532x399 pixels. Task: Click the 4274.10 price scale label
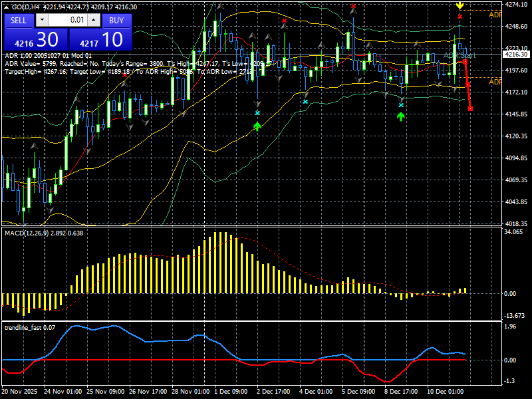[516, 5]
